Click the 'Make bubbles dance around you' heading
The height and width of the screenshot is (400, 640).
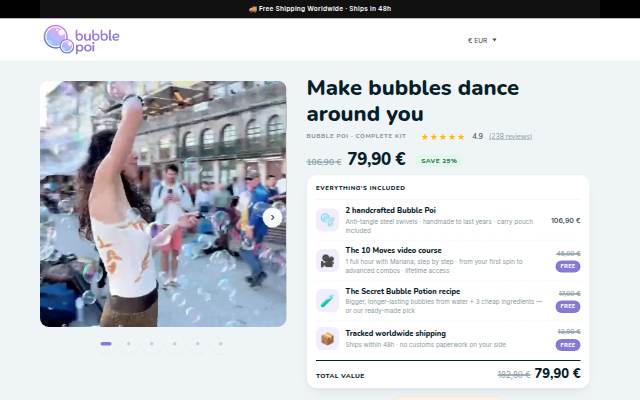[x=413, y=101]
